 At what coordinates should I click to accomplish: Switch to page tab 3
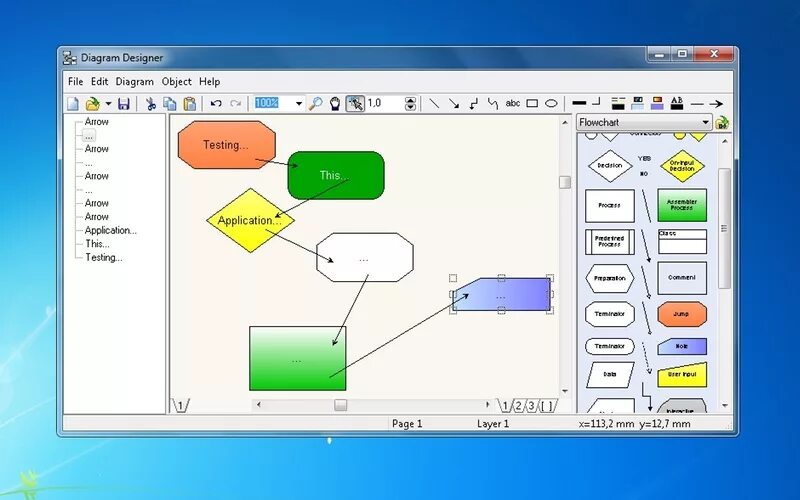(x=532, y=406)
